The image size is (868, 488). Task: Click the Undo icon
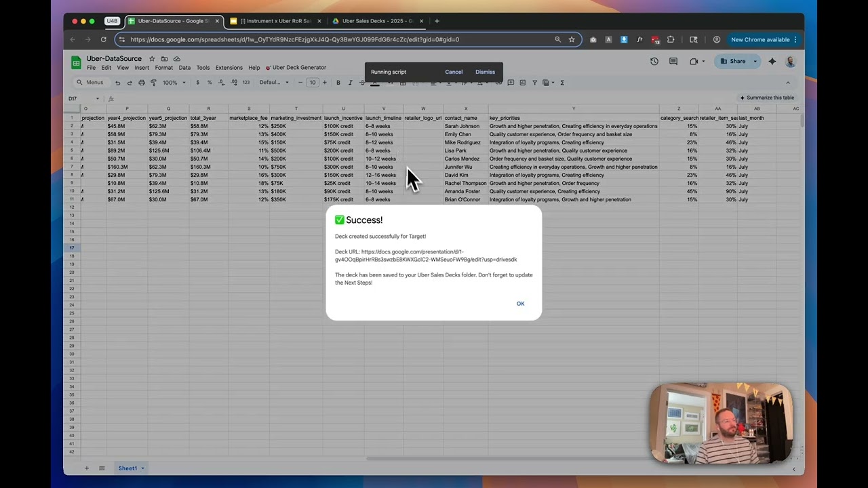[x=117, y=83]
